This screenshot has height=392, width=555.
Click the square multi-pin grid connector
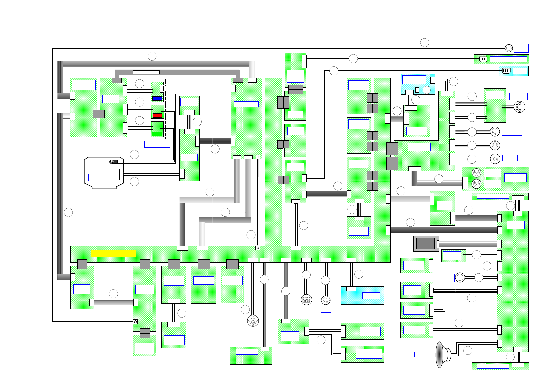[306, 300]
